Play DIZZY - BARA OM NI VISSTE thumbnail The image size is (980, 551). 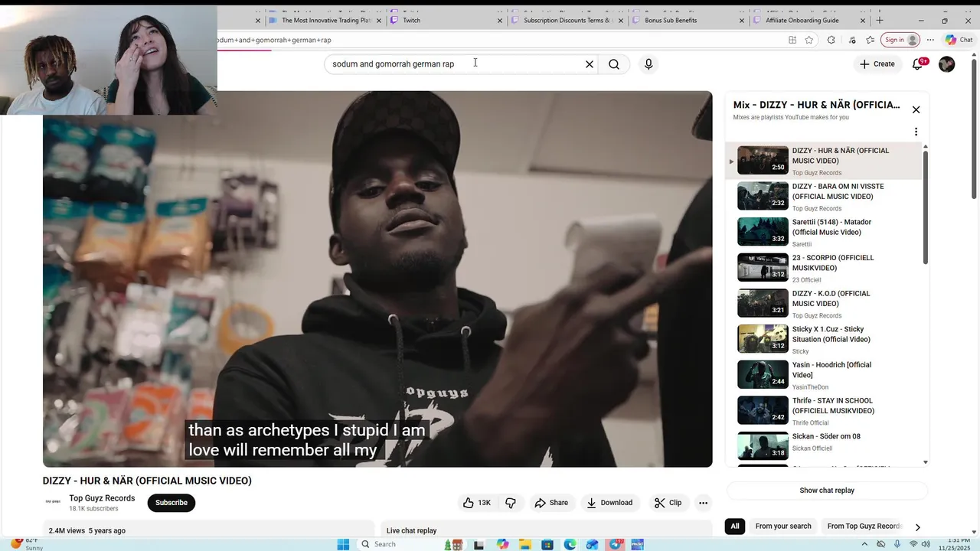click(763, 197)
